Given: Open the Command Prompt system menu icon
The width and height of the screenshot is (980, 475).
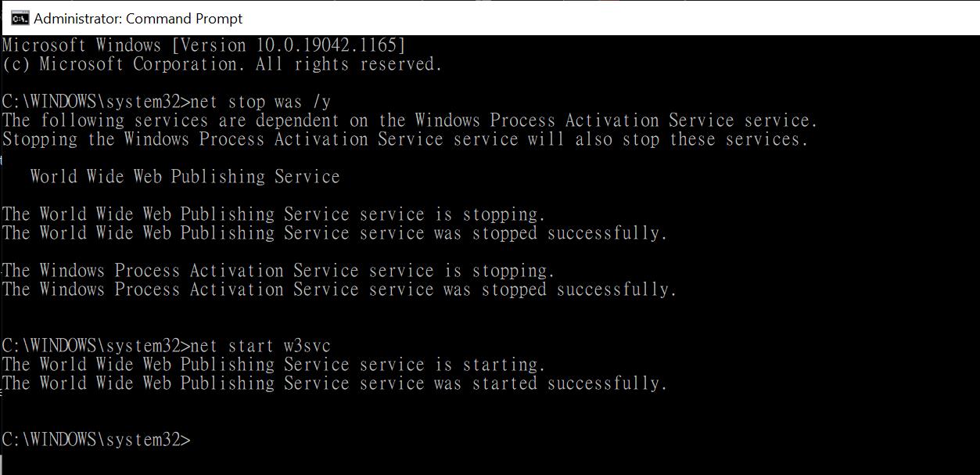Looking at the screenshot, I should (x=19, y=18).
